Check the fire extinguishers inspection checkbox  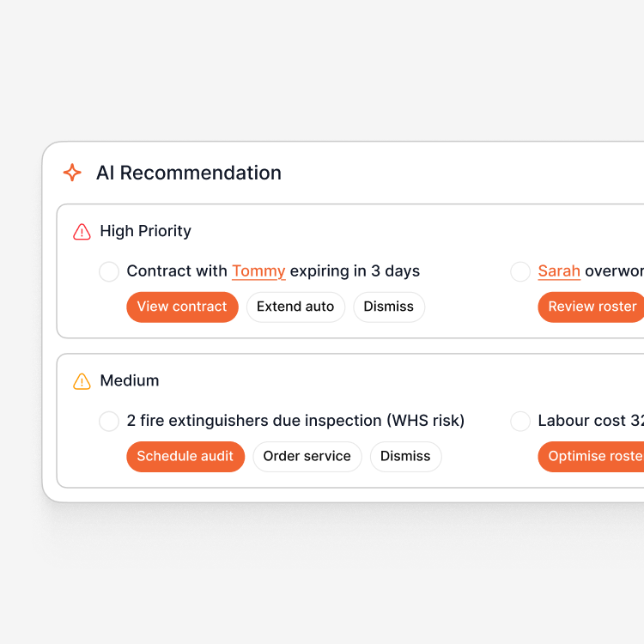tap(109, 421)
